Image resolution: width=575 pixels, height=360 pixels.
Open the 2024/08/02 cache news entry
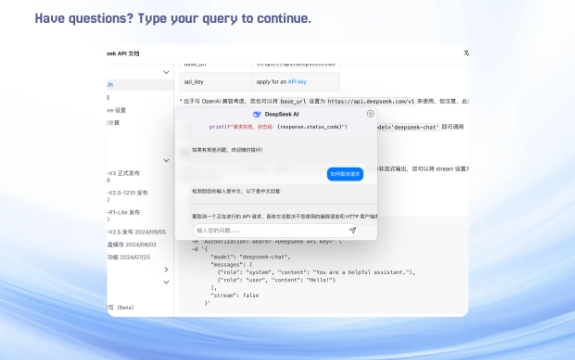(x=132, y=244)
